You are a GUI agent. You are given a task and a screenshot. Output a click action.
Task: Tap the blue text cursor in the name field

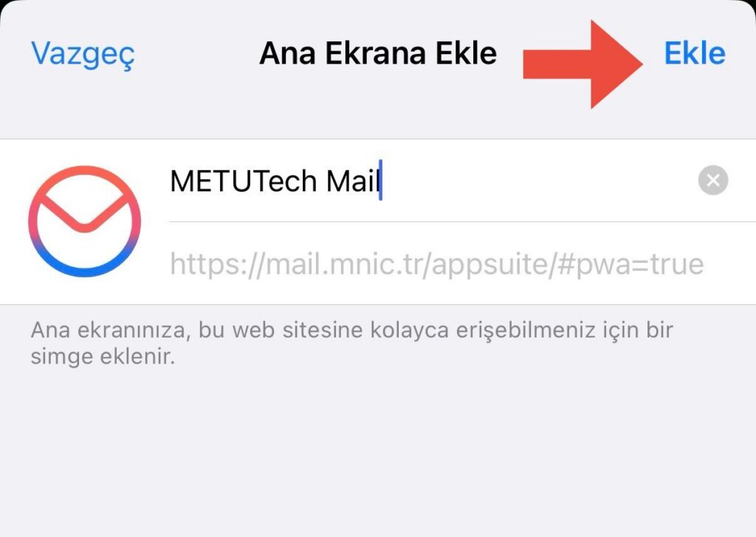pyautogui.click(x=380, y=180)
